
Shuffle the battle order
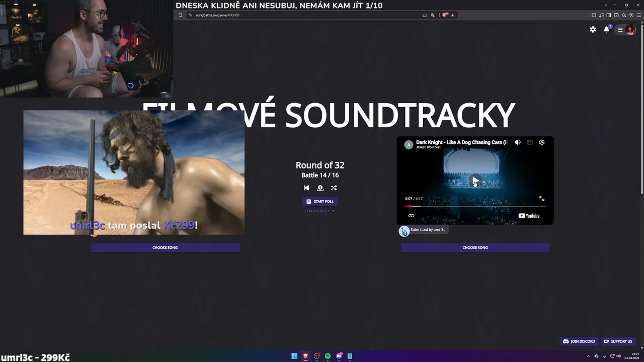tap(334, 188)
